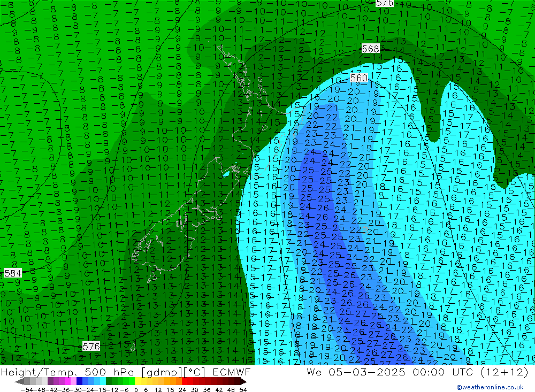Click the '(12+12)' forecast step text
The image size is (535, 392).
click(x=504, y=372)
